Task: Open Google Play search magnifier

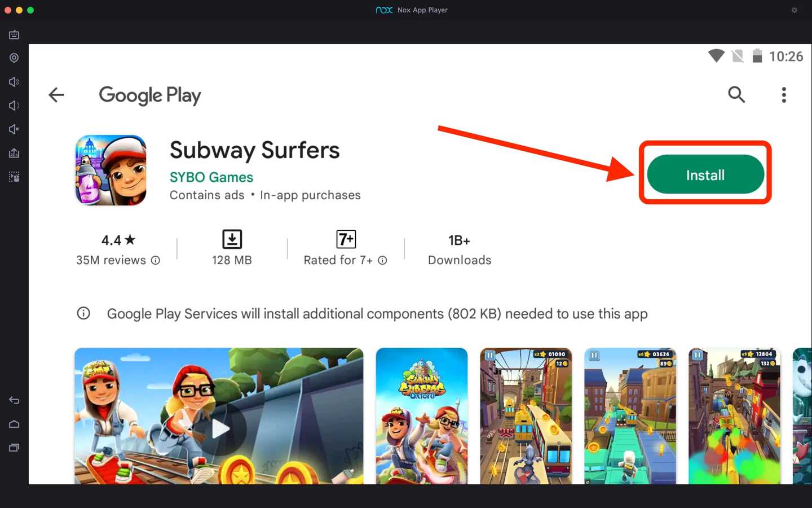Action: (x=736, y=94)
